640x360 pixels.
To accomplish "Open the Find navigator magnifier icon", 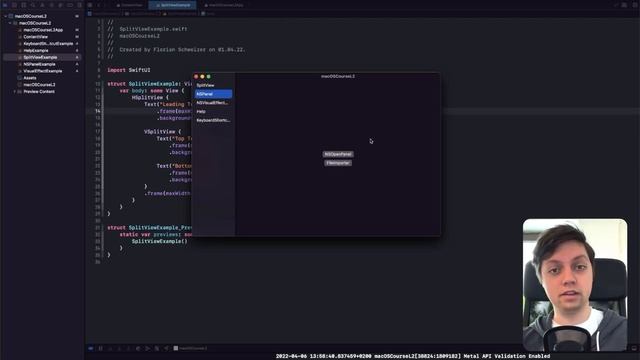I will coord(33,5).
